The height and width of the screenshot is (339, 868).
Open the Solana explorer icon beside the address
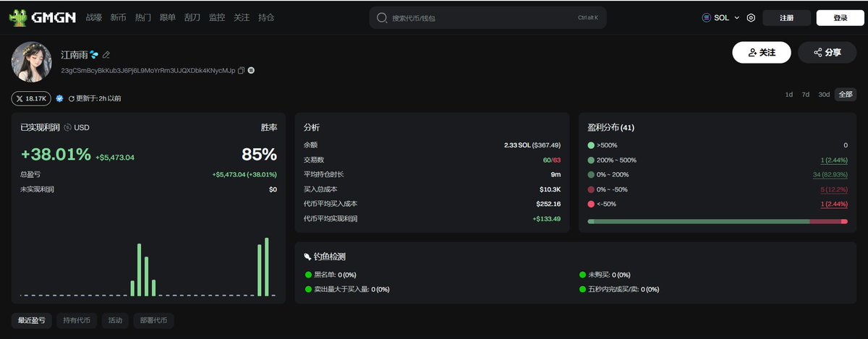251,71
